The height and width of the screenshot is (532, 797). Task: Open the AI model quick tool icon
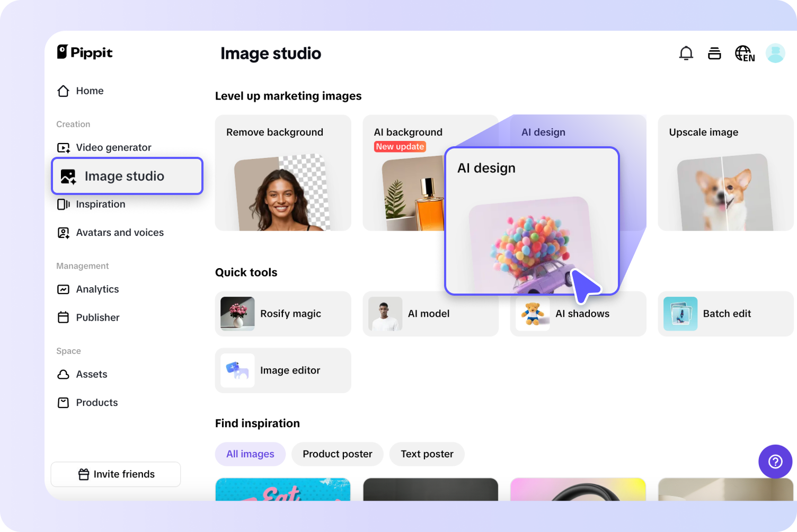point(384,314)
